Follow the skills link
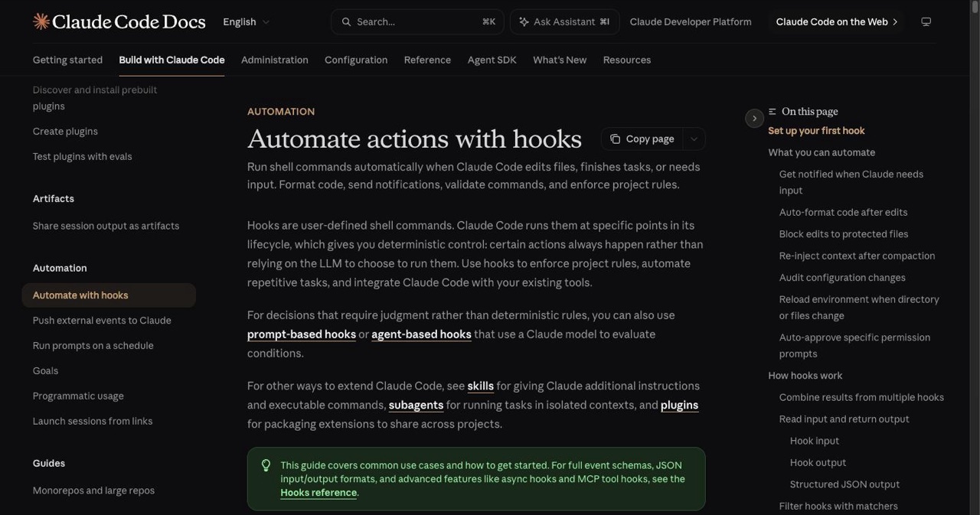980x515 pixels. tap(480, 386)
